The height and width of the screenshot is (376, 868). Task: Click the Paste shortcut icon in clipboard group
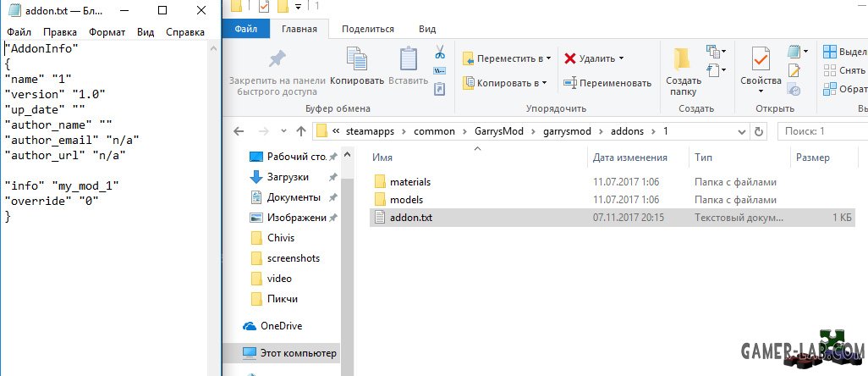pos(440,89)
